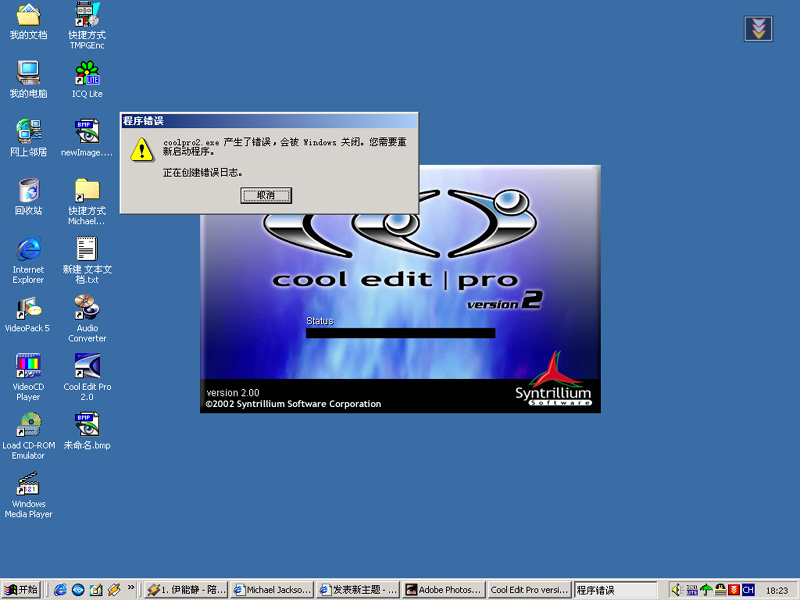The image size is (800, 600).
Task: Switch to 程序错误 taskbar button
Action: coord(615,590)
